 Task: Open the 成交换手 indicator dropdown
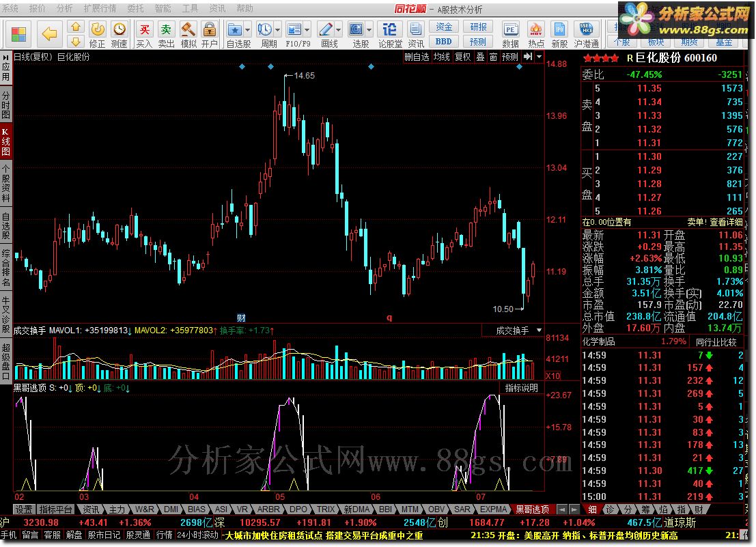point(539,330)
